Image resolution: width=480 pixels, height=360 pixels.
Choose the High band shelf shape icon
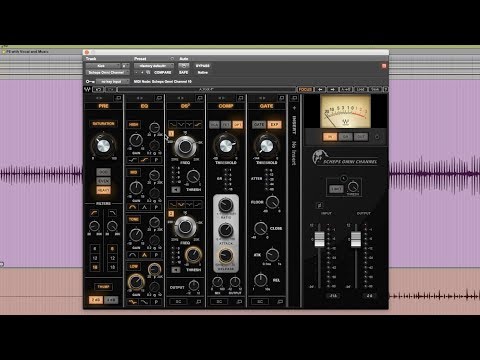pos(132,160)
